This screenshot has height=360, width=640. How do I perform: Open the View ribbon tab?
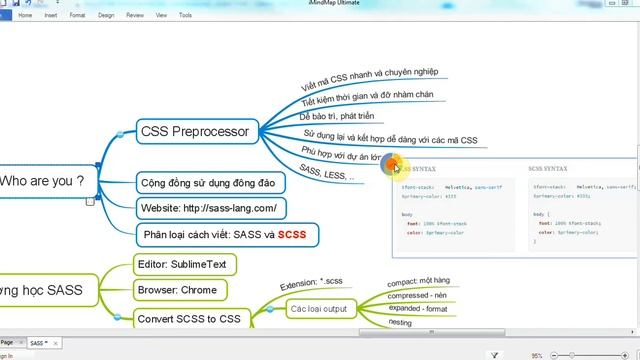[x=161, y=15]
